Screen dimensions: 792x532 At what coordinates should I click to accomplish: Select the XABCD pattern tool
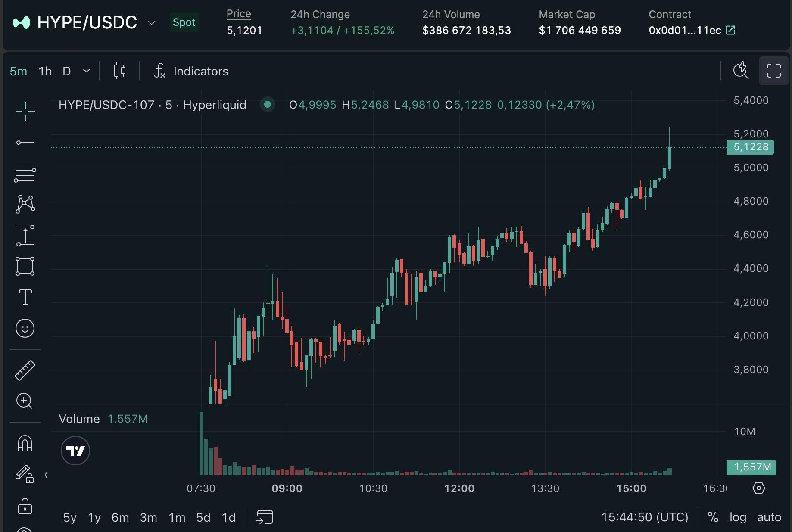(25, 204)
